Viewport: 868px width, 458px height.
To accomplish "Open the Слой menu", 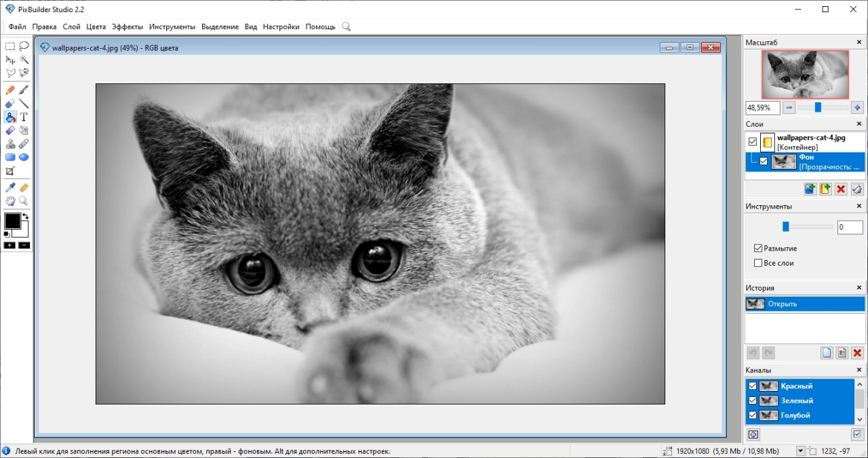I will (71, 26).
